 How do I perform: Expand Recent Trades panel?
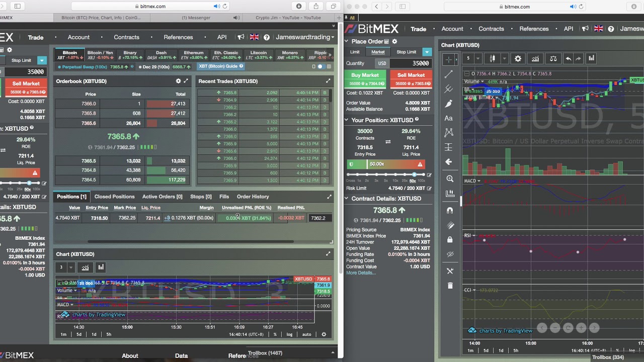[329, 81]
